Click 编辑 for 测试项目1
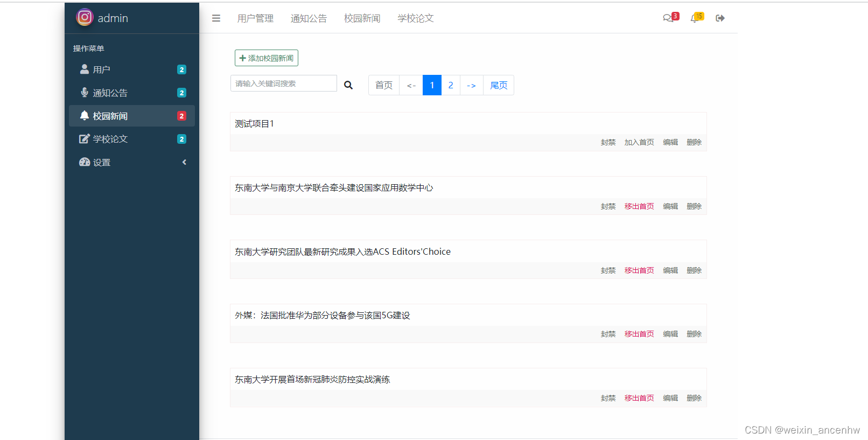 click(x=670, y=142)
